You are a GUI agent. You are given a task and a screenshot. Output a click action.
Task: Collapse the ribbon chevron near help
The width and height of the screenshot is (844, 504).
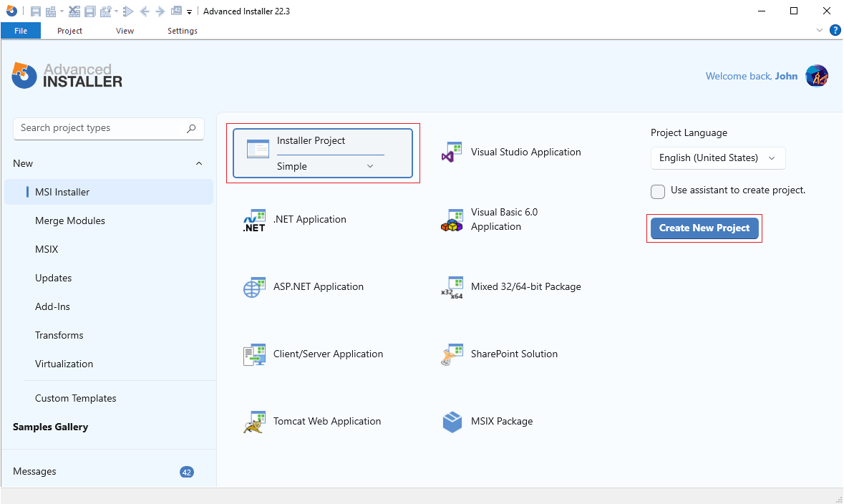[x=819, y=30]
